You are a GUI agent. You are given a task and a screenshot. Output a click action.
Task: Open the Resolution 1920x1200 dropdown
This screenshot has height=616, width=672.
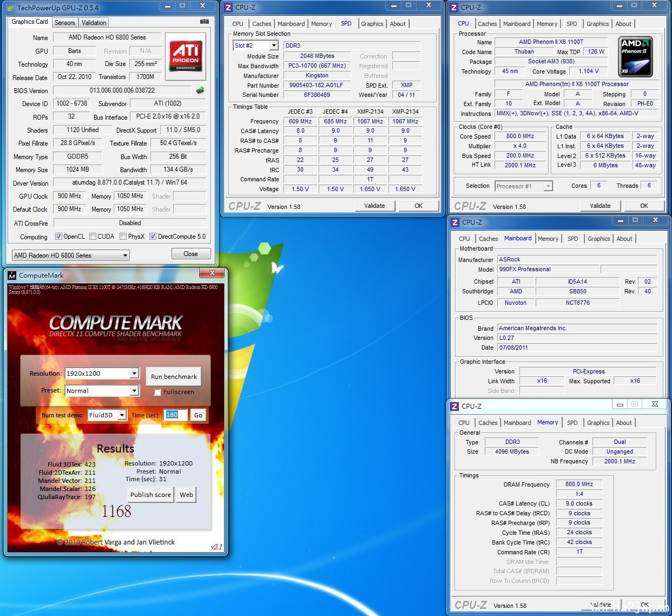[x=102, y=373]
